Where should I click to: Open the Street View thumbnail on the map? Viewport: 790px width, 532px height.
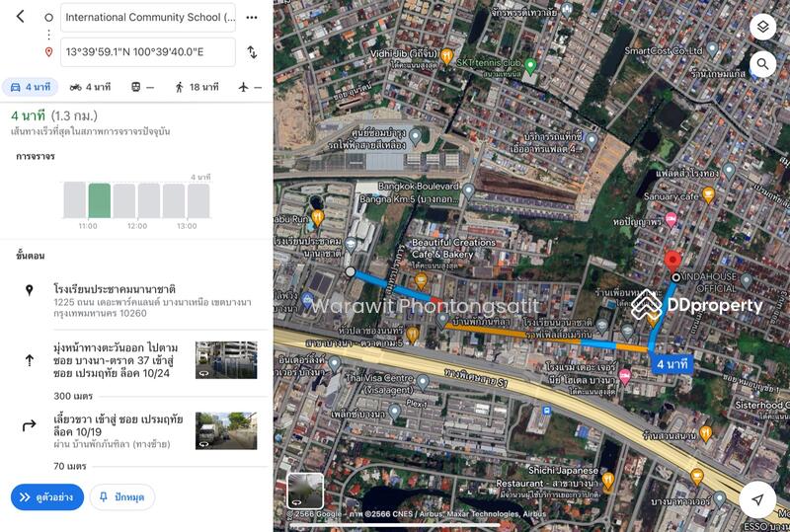(305, 491)
